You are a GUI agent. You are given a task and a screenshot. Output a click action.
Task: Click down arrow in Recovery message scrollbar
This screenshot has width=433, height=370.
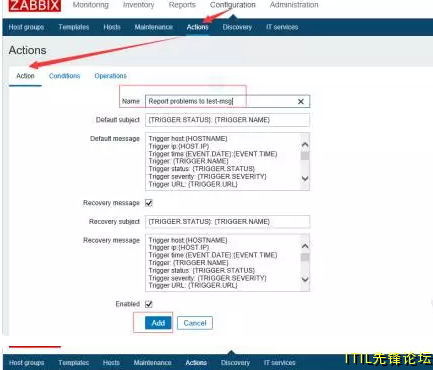(x=305, y=279)
